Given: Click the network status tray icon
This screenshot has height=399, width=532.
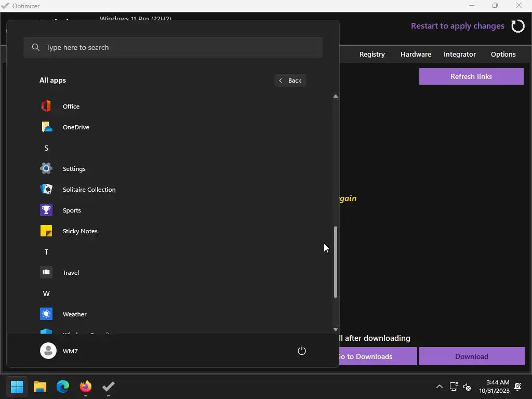Looking at the screenshot, I should pyautogui.click(x=454, y=387).
